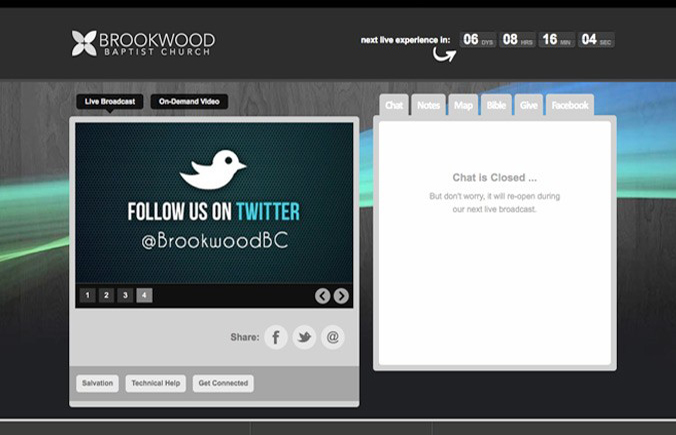Switch to the Map tab
The image size is (676, 435).
coord(463,105)
